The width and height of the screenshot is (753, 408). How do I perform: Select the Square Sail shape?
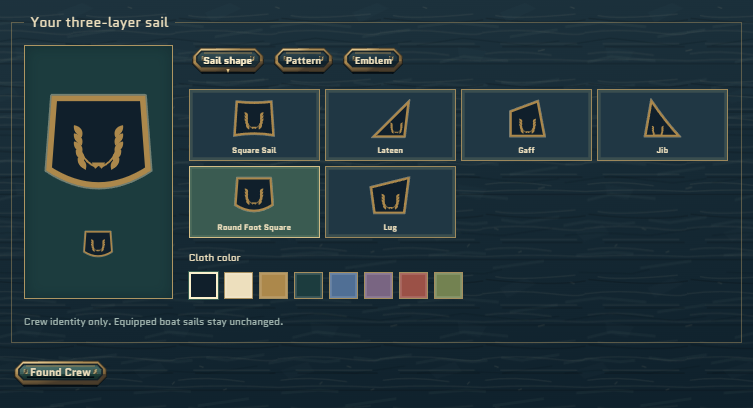(x=254, y=125)
